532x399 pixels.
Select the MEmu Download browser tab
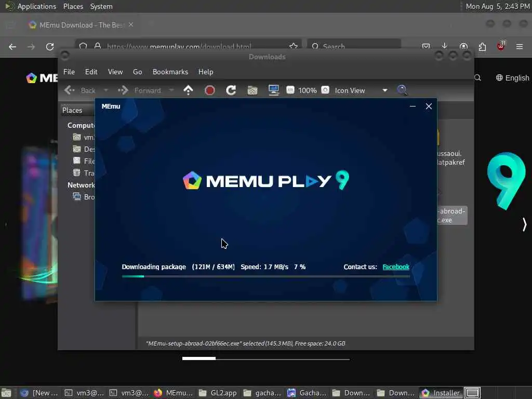point(81,25)
